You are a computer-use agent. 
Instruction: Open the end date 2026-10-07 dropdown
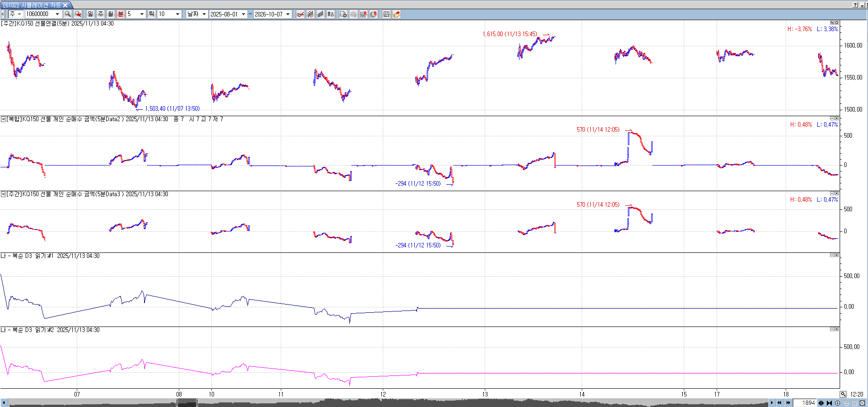coord(288,14)
